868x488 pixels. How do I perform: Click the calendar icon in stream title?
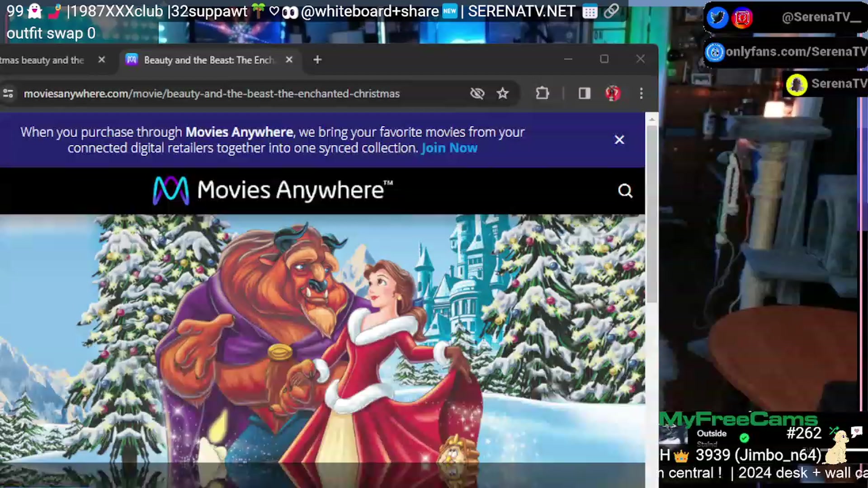coord(590,11)
